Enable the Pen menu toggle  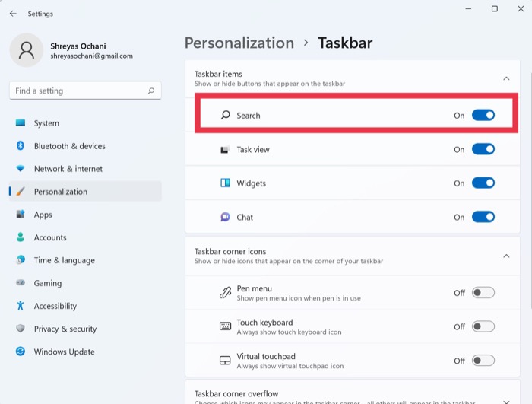pos(483,293)
